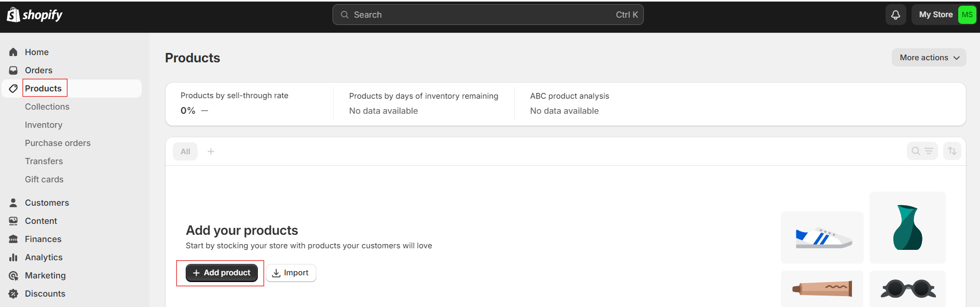Add a new view with plus icon

[211, 151]
